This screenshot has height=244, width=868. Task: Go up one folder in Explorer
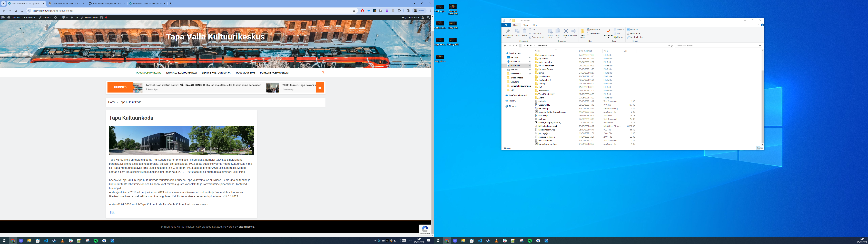click(517, 46)
